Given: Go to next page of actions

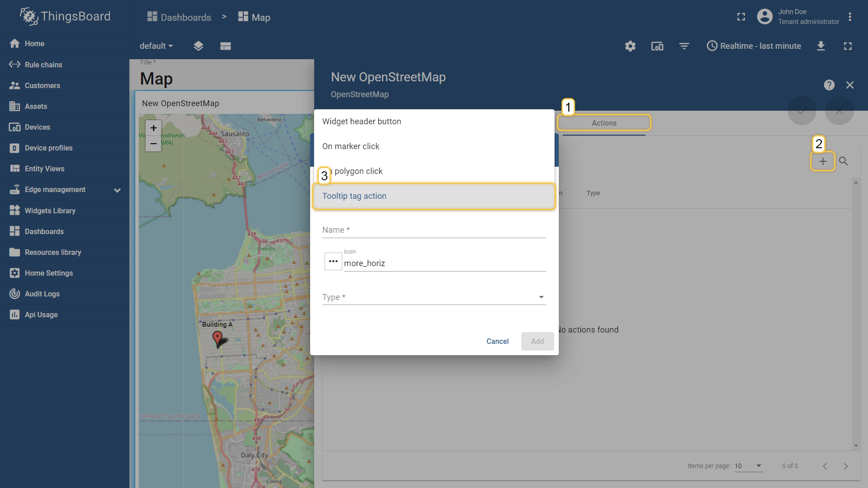Looking at the screenshot, I should (x=846, y=466).
